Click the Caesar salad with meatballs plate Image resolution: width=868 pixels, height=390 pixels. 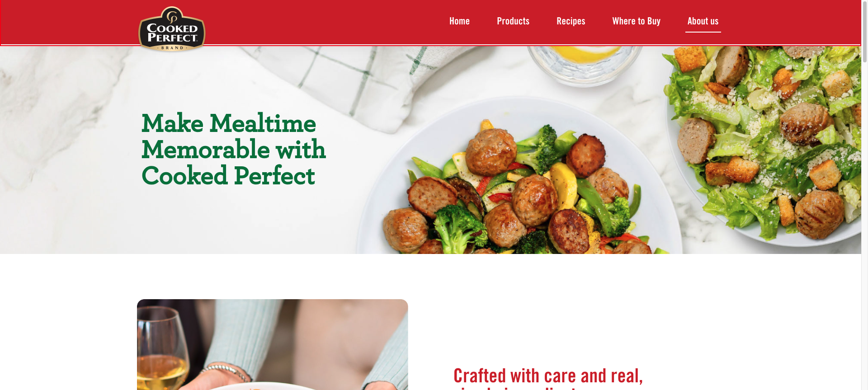tap(764, 140)
